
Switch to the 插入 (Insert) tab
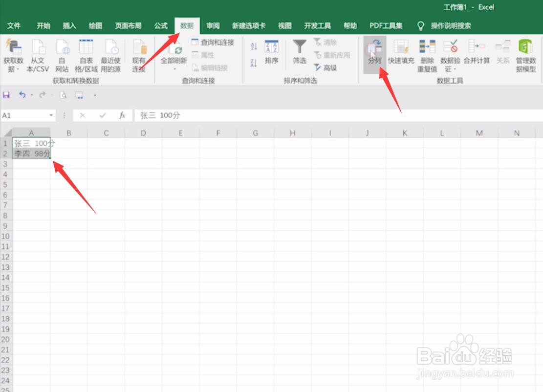click(x=69, y=25)
